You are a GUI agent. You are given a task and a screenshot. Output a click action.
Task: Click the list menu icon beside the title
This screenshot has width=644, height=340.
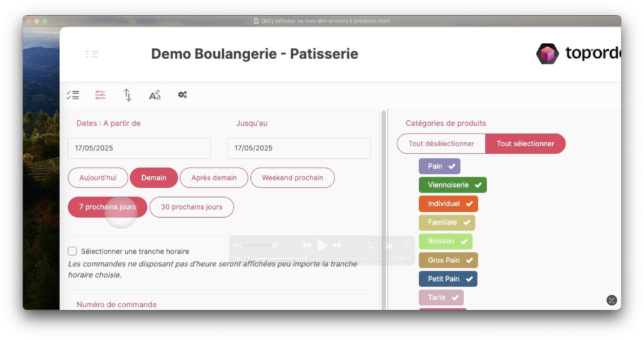pos(92,54)
